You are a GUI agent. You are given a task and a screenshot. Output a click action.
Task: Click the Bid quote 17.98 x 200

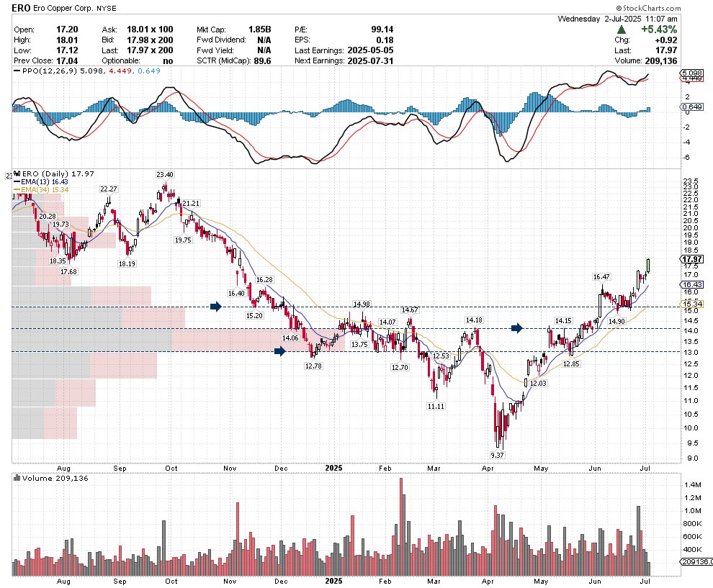150,40
